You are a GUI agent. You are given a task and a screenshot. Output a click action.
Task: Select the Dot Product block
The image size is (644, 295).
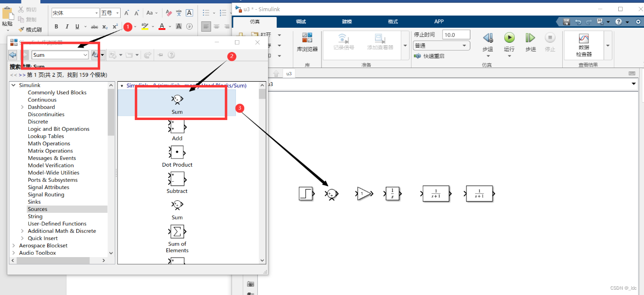(177, 156)
